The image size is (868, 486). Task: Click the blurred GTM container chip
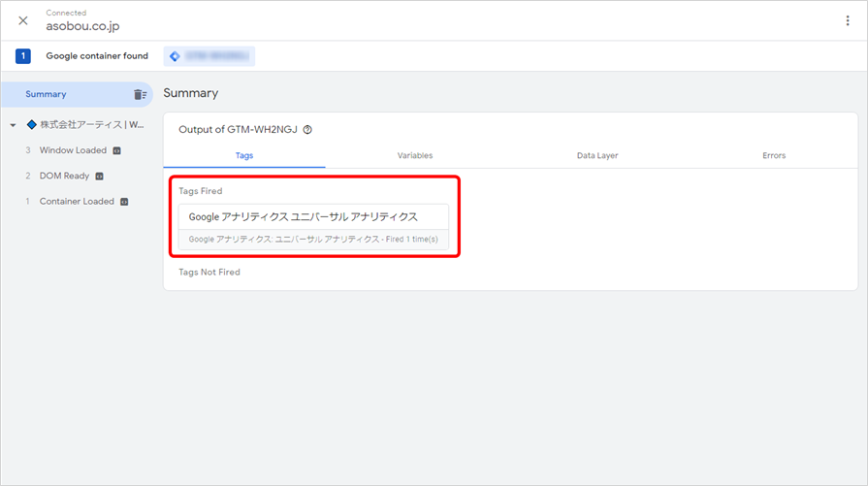[209, 56]
